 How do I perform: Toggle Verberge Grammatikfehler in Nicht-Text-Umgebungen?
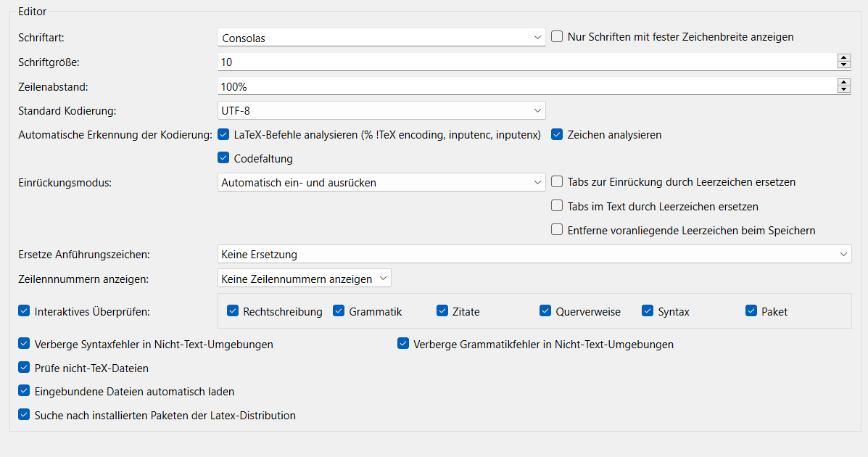pyautogui.click(x=403, y=343)
